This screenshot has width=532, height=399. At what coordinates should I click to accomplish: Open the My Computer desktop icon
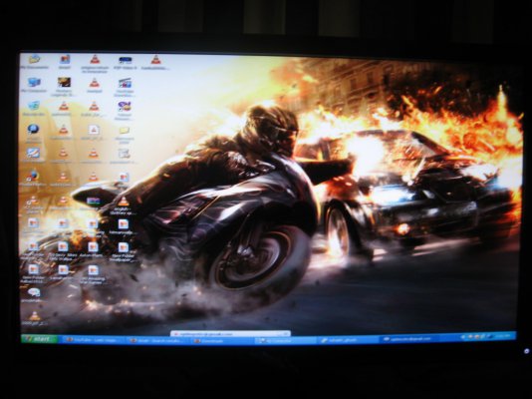pyautogui.click(x=34, y=85)
